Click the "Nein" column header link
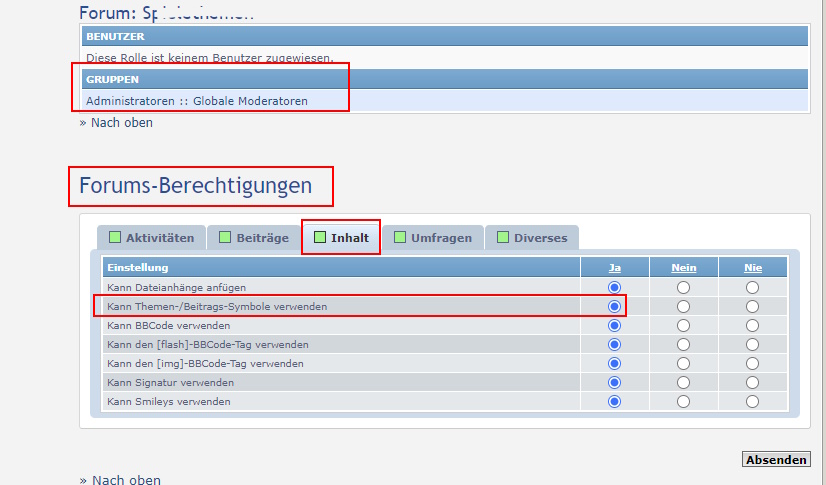Viewport: 826px width, 485px height. 683,268
